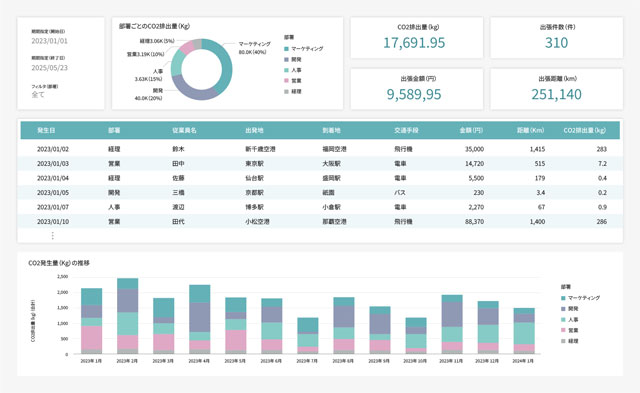The height and width of the screenshot is (393, 640).
Task: Click 経理 gray legend marker in bar chart
Action: [x=563, y=341]
